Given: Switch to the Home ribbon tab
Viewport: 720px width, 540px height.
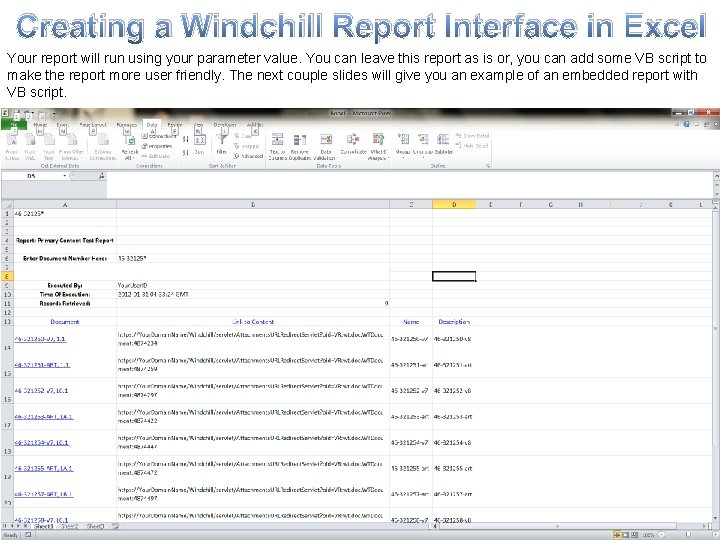Looking at the screenshot, I should click(x=40, y=125).
